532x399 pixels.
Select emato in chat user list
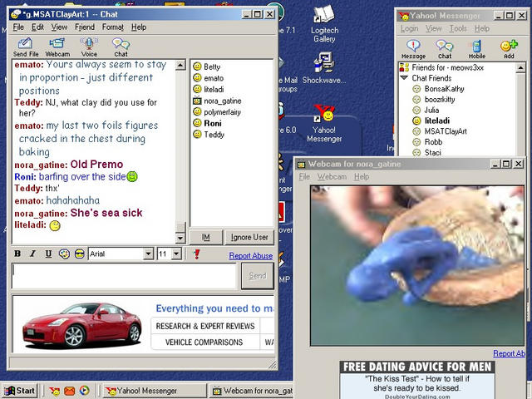pyautogui.click(x=209, y=78)
